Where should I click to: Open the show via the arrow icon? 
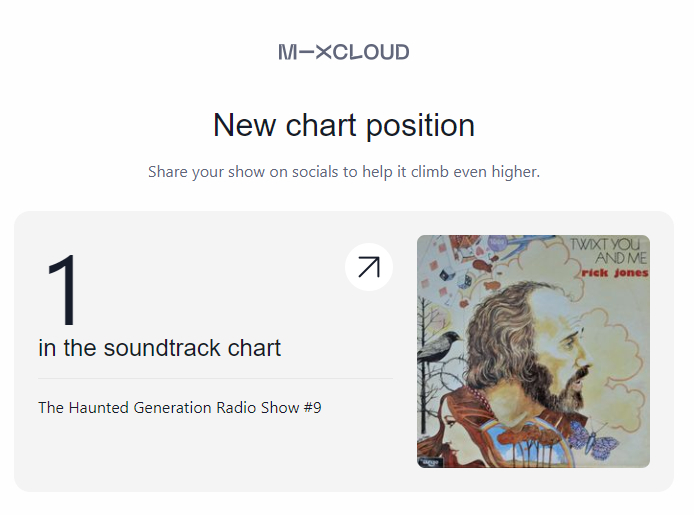pos(369,267)
